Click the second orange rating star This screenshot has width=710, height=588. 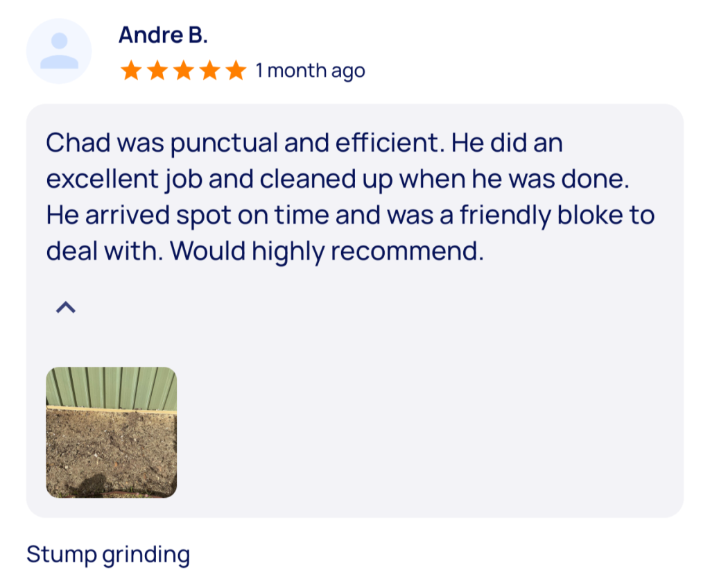pos(157,70)
